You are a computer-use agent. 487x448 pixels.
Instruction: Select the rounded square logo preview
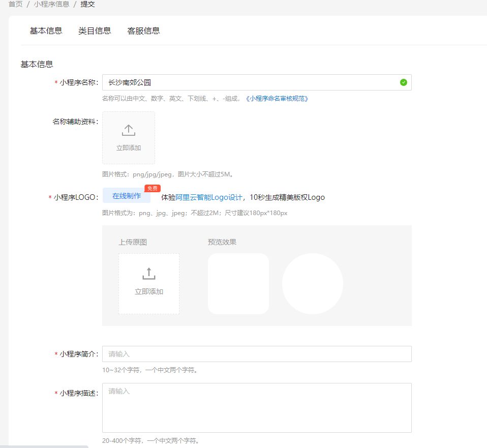click(238, 284)
